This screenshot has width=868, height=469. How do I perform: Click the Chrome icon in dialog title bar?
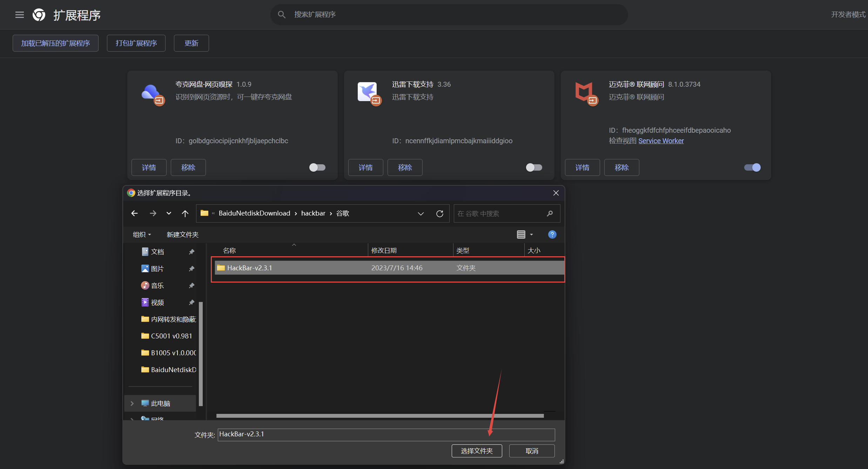(131, 193)
